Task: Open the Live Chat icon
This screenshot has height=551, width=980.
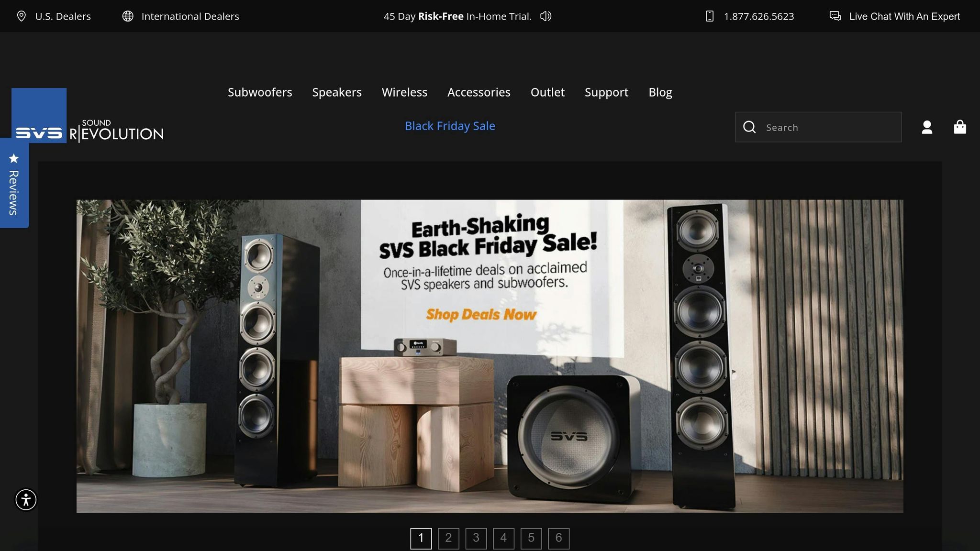Action: pos(835,16)
